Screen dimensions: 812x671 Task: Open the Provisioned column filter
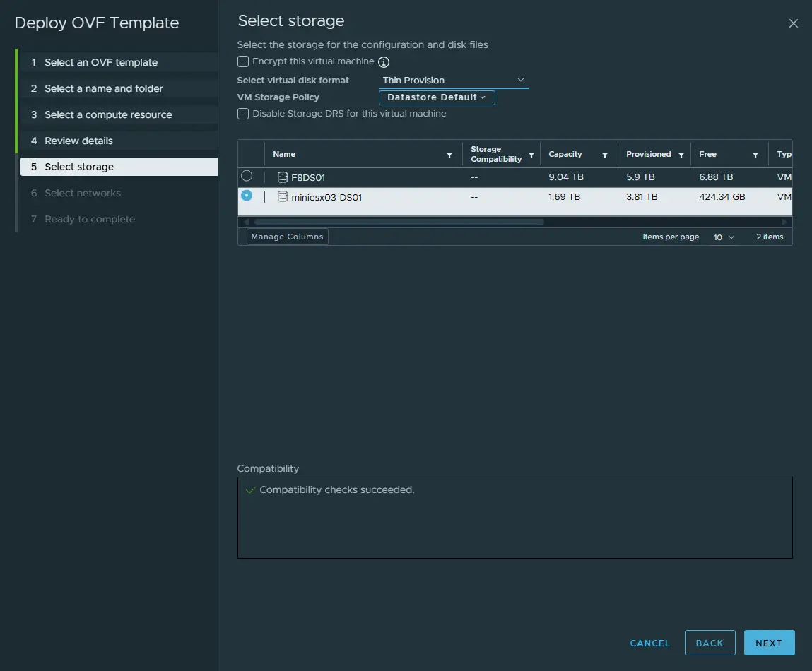pos(681,155)
